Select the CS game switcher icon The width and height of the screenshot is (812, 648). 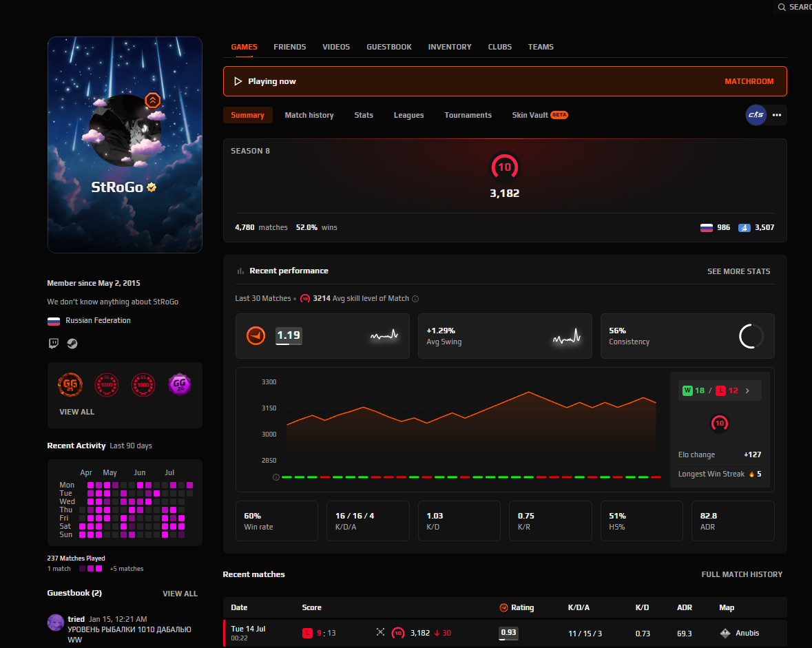756,115
